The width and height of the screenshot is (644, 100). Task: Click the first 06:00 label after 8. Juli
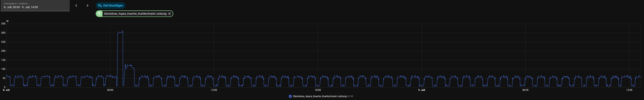click(110, 90)
